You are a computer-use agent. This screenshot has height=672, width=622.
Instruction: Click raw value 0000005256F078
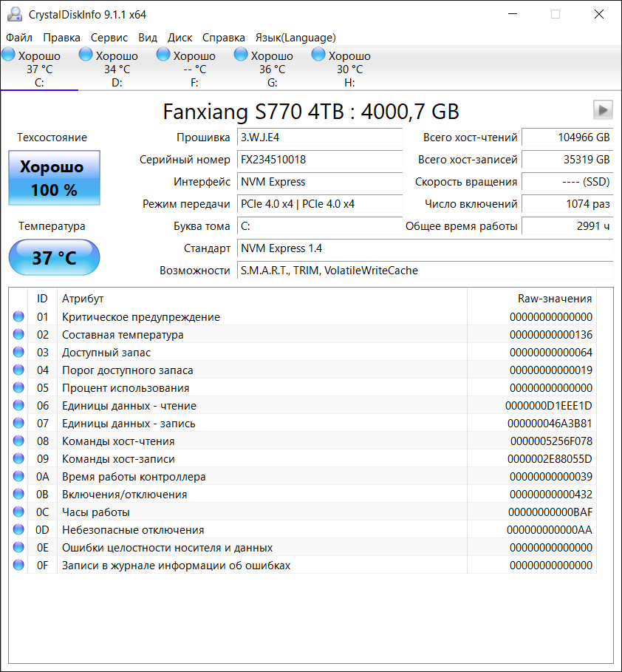551,441
